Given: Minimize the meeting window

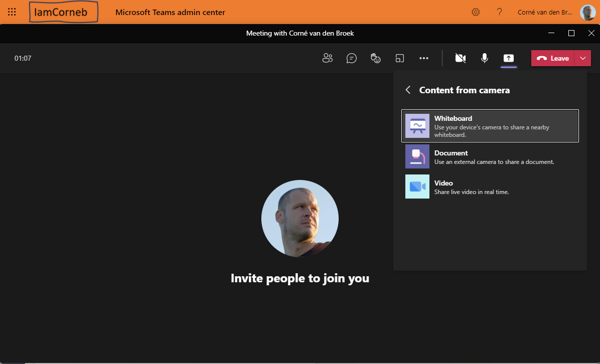Looking at the screenshot, I should click(x=551, y=33).
